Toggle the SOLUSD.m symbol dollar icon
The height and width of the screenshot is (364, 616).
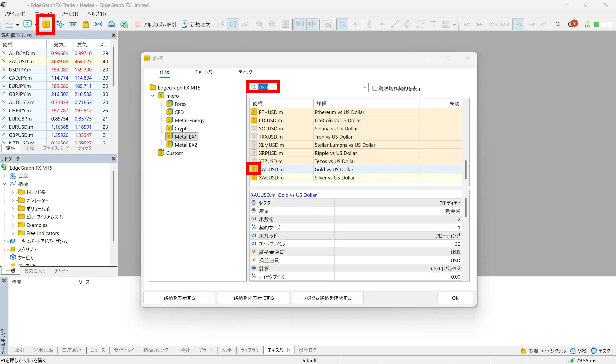pos(254,128)
